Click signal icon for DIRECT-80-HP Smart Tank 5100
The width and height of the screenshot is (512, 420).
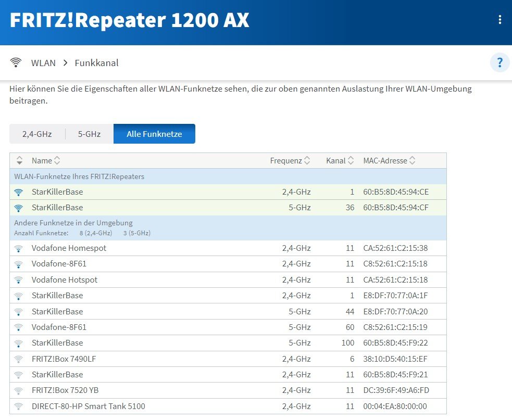pyautogui.click(x=19, y=406)
